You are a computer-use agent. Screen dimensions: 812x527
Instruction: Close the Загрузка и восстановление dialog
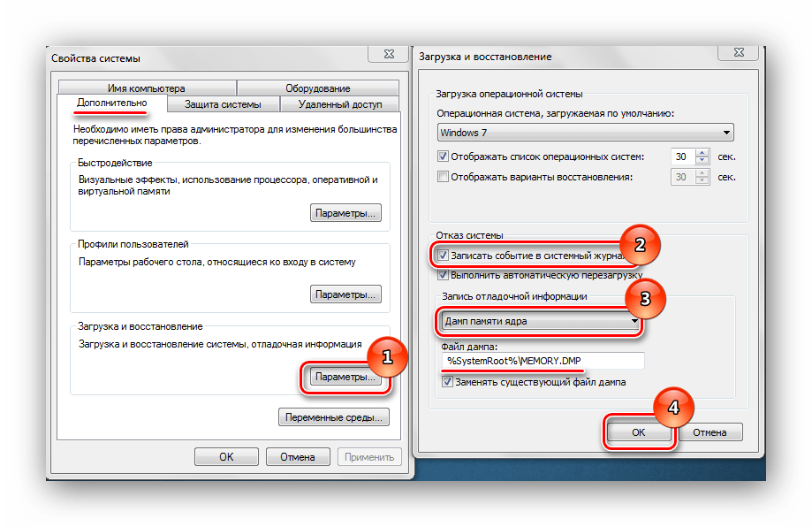pos(739,52)
